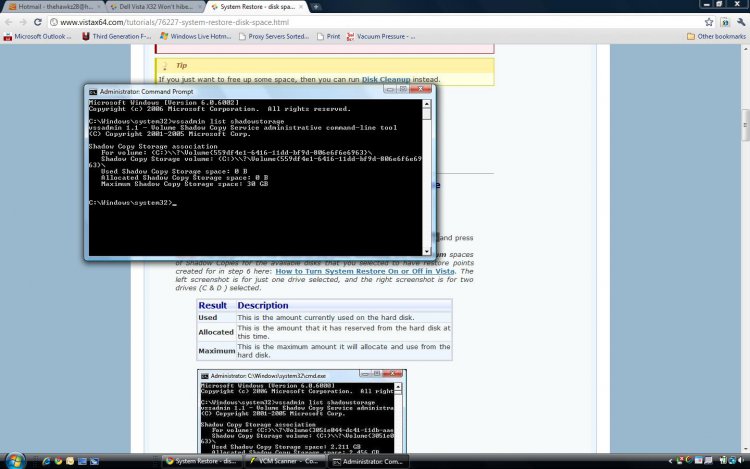Click the Command Prompt scrollbar thumb

(x=427, y=114)
